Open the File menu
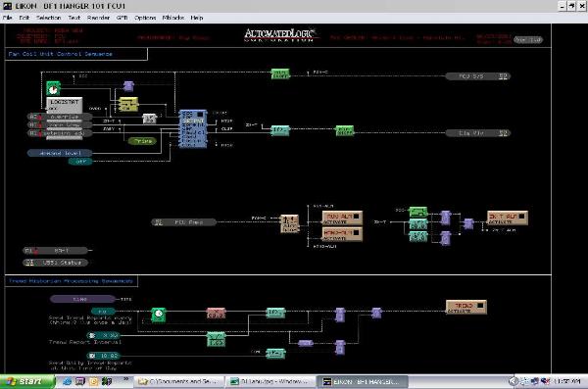This screenshot has height=389, width=588. tap(7, 18)
